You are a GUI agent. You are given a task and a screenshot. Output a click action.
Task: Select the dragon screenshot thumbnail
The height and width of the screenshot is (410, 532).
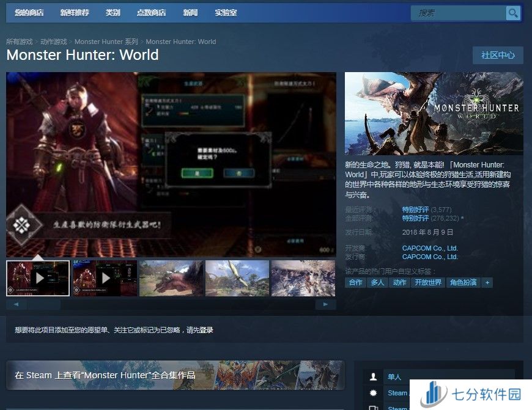[x=171, y=278]
